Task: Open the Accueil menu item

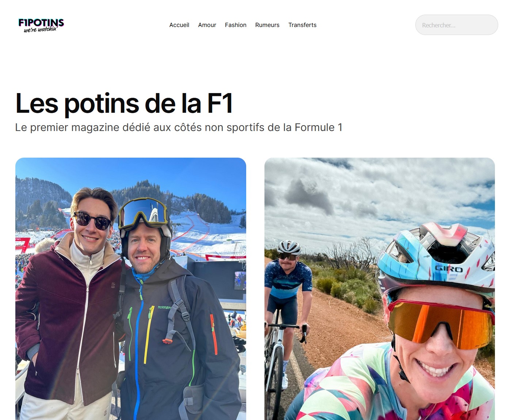Action: (x=179, y=25)
